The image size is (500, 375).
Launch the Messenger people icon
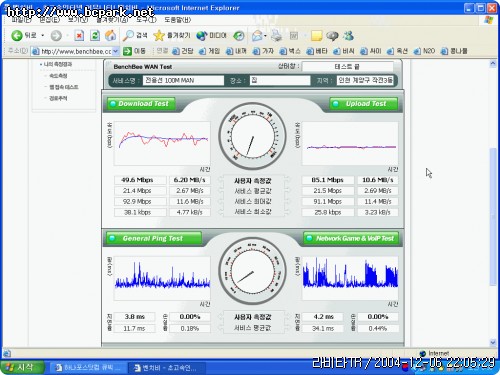tap(349, 35)
